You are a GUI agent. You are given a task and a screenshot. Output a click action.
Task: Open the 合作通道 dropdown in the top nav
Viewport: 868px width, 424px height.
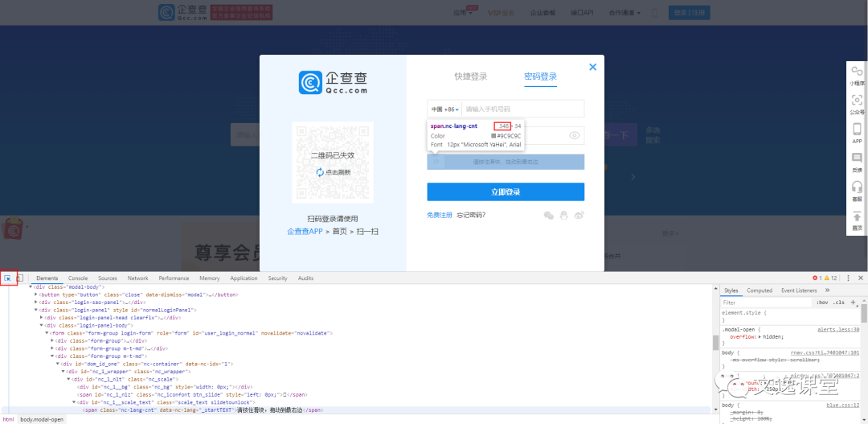(624, 13)
